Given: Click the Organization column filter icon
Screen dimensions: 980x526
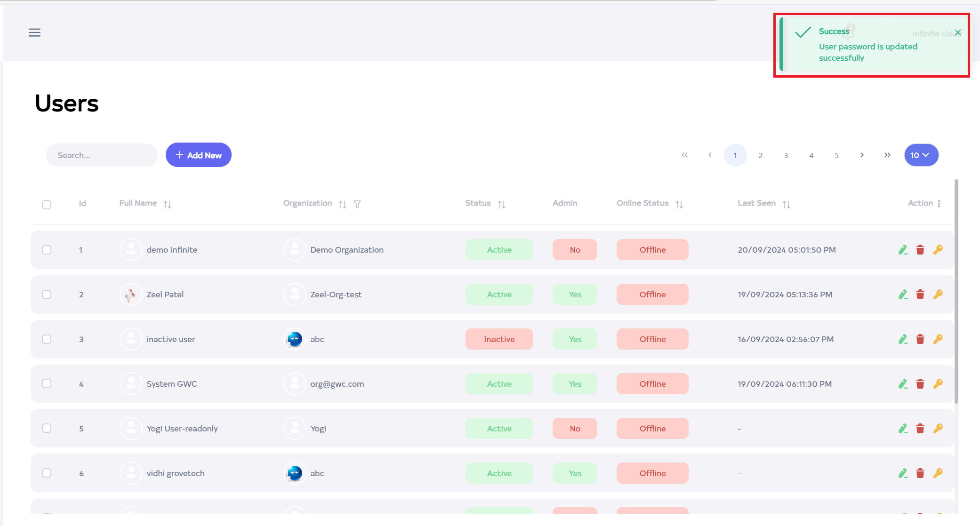Looking at the screenshot, I should [357, 204].
